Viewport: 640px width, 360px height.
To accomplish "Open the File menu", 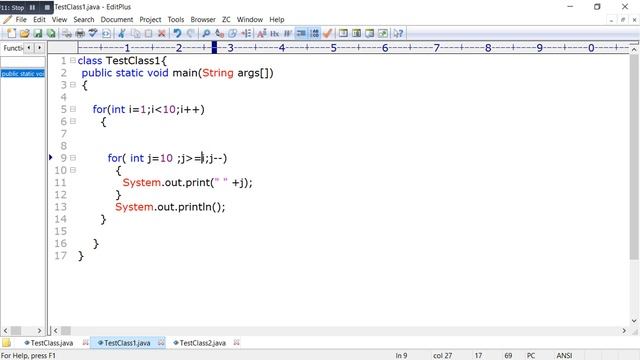I will [x=21, y=20].
